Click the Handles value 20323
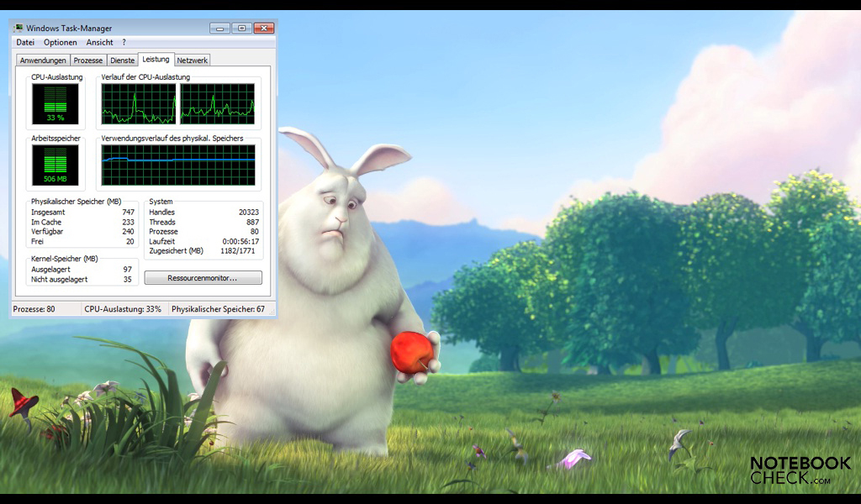 coord(249,213)
